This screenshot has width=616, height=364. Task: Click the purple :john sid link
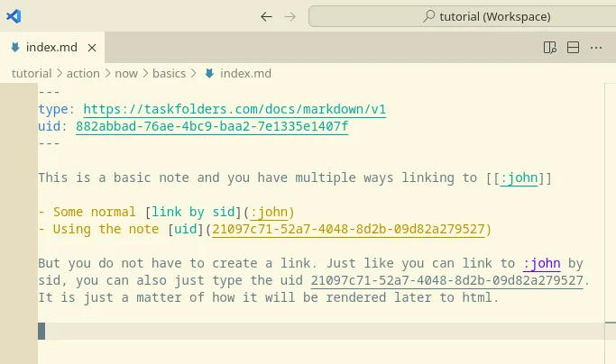pos(541,263)
